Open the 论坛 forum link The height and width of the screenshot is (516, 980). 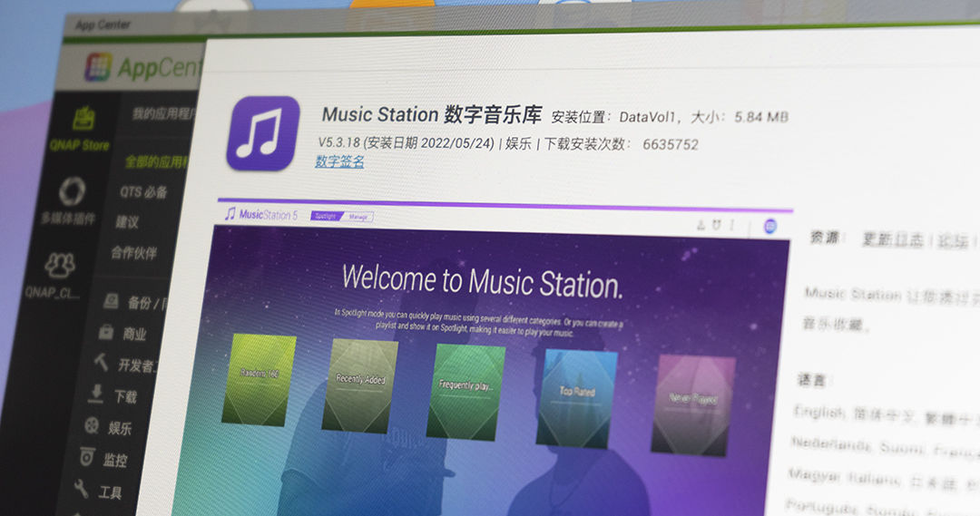953,241
